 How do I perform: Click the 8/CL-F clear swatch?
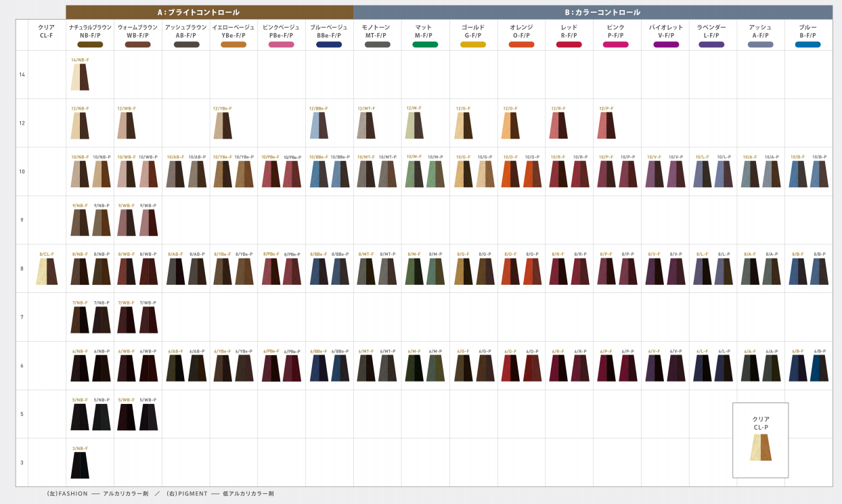point(47,271)
